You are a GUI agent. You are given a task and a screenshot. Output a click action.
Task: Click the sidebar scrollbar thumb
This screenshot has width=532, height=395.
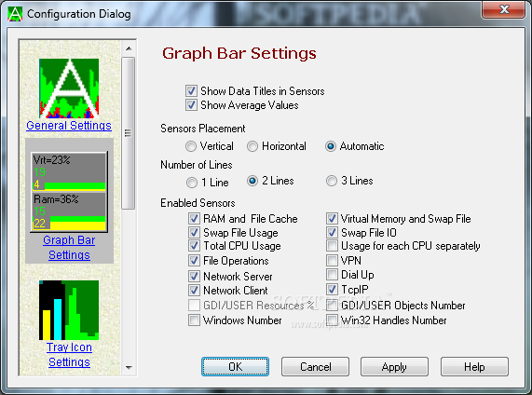point(129,133)
